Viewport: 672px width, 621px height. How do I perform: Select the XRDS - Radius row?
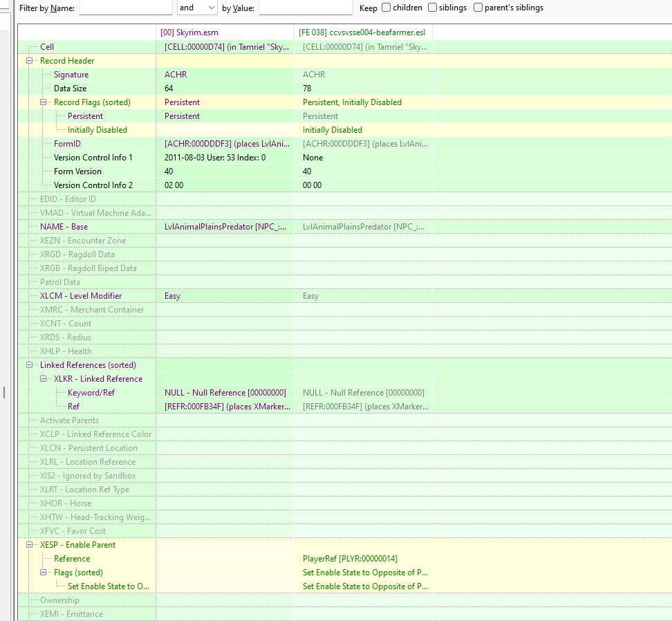pyautogui.click(x=66, y=337)
